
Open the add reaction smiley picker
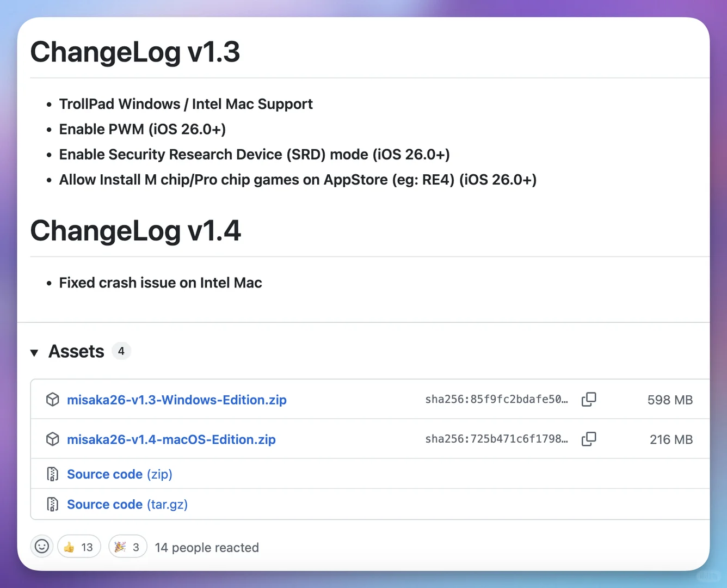[x=42, y=546]
